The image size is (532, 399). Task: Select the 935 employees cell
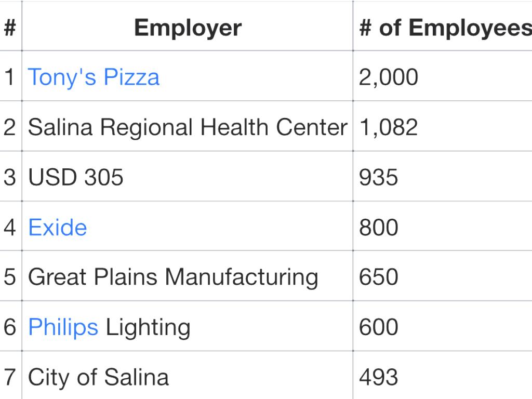click(x=378, y=177)
